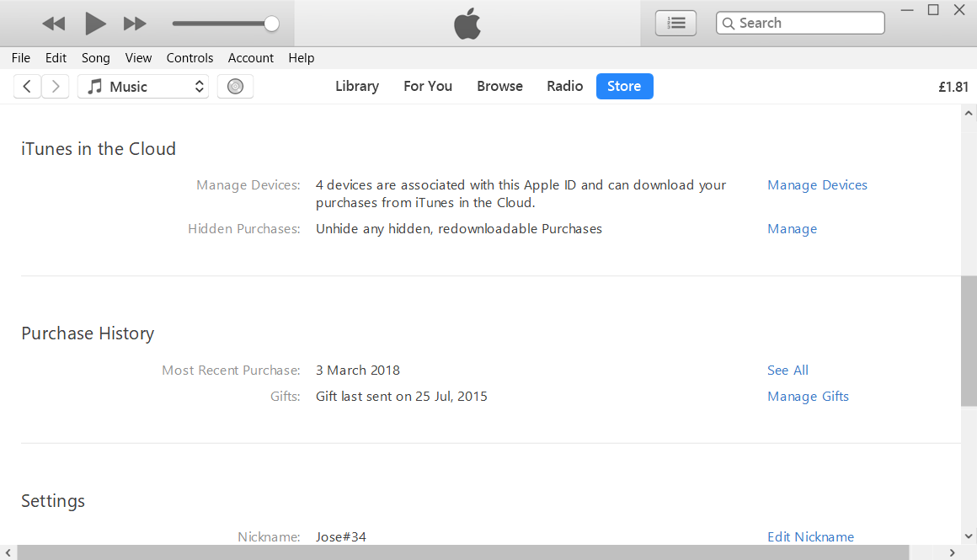The image size is (977, 560).
Task: Maximize the iTunes window
Action: (x=933, y=10)
